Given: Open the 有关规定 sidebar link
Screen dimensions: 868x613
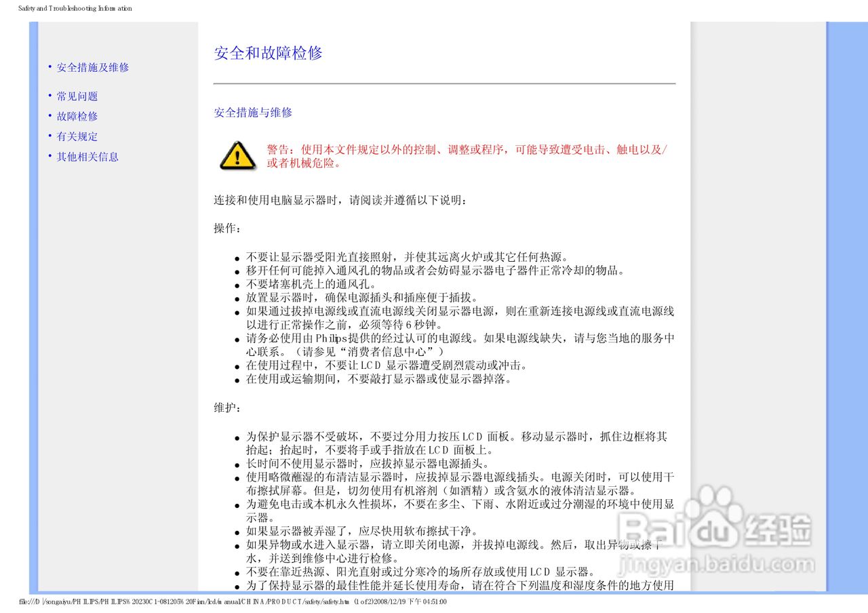Looking at the screenshot, I should click(x=77, y=136).
